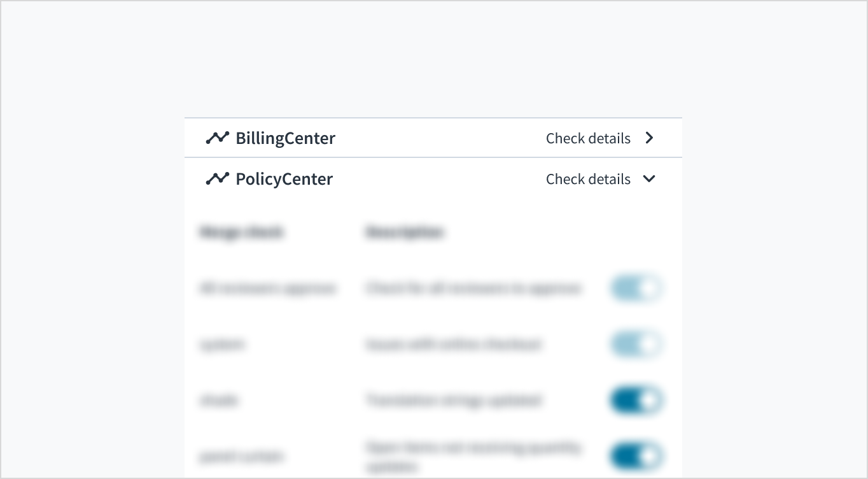
Task: Click the Description column header
Action: tap(404, 232)
